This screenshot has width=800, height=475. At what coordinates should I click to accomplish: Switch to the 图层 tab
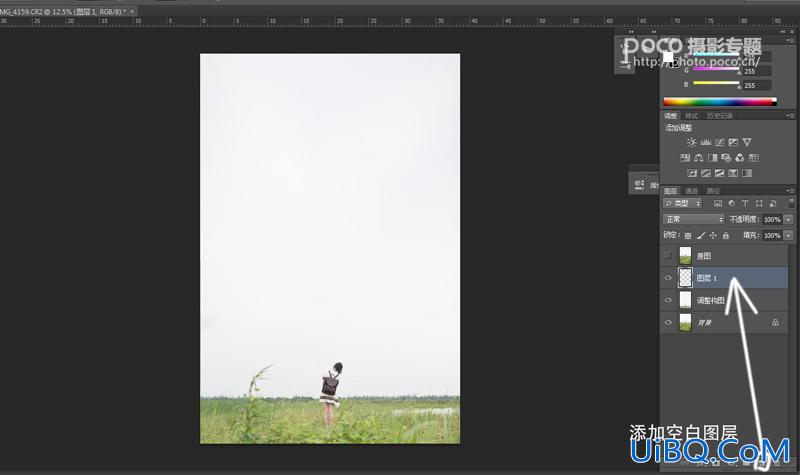671,191
